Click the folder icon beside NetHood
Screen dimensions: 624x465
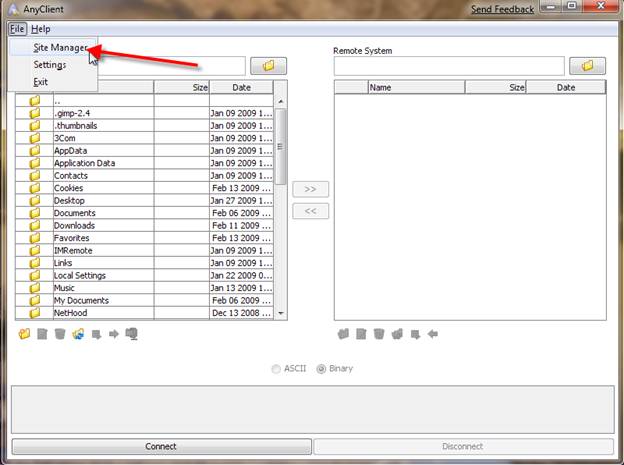[35, 313]
